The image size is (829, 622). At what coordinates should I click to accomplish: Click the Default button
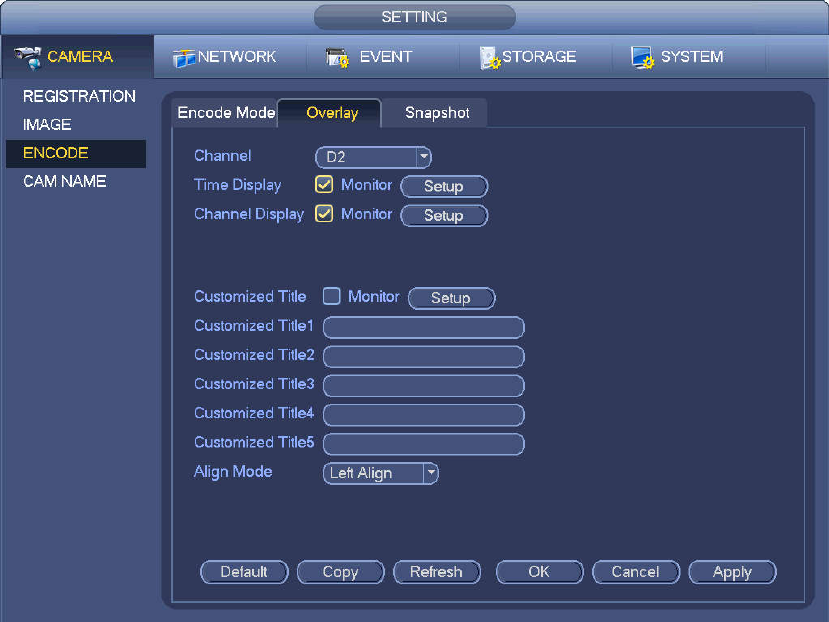coord(244,572)
